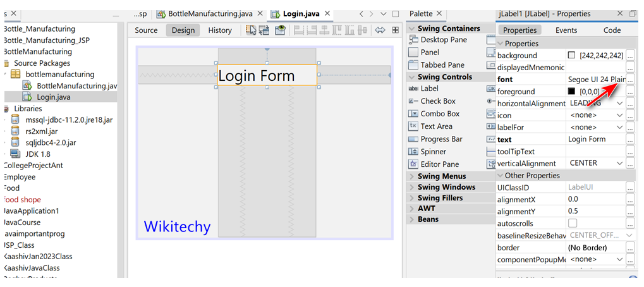Screen dimensions: 644x287
Task: Collapse the Swing Controls palette category
Action: coord(412,77)
